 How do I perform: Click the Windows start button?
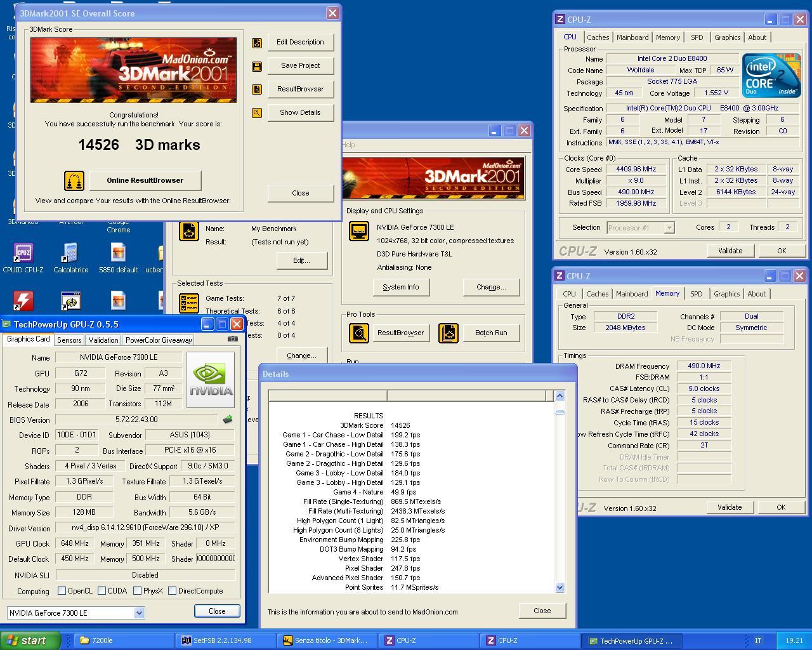tap(30, 640)
